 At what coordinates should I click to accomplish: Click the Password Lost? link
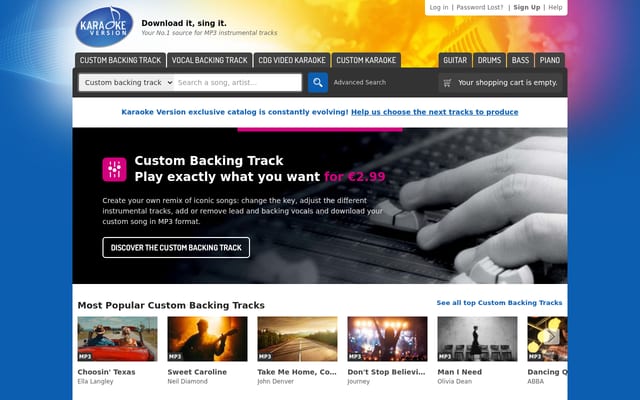coord(480,7)
